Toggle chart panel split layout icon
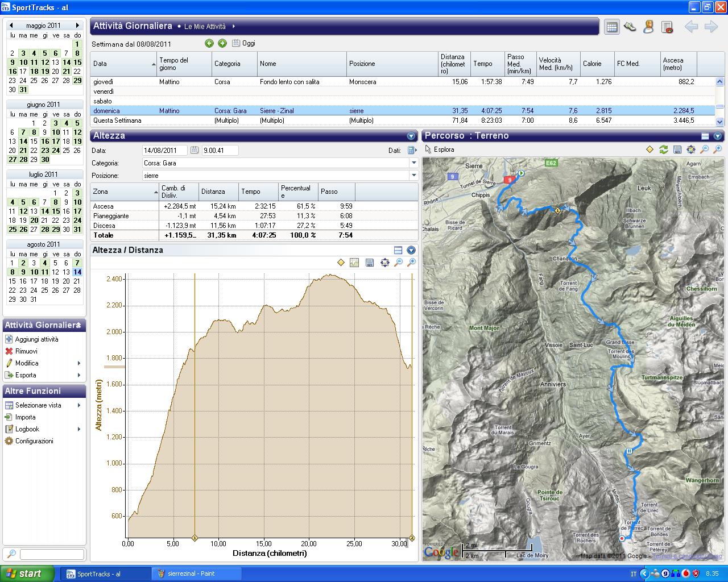This screenshot has width=728, height=582. click(398, 250)
